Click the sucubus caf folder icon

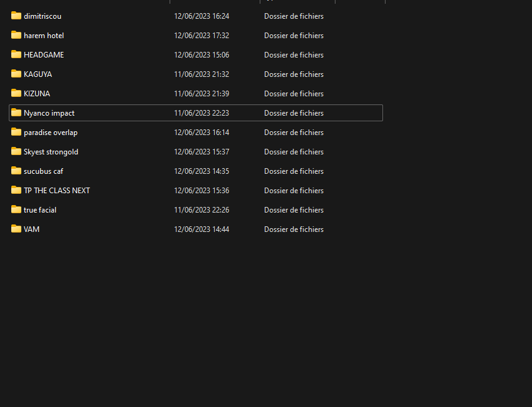click(16, 171)
